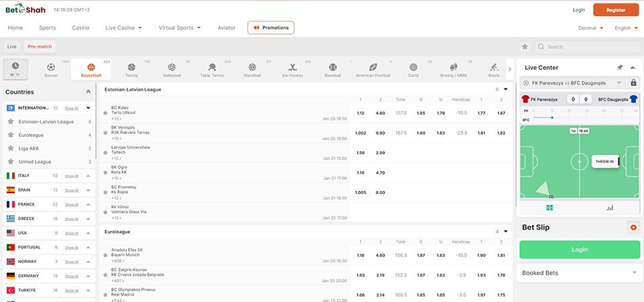644x302 pixels.
Task: Pick Over 1.87 in Anadolu Efes match
Action: point(421,255)
